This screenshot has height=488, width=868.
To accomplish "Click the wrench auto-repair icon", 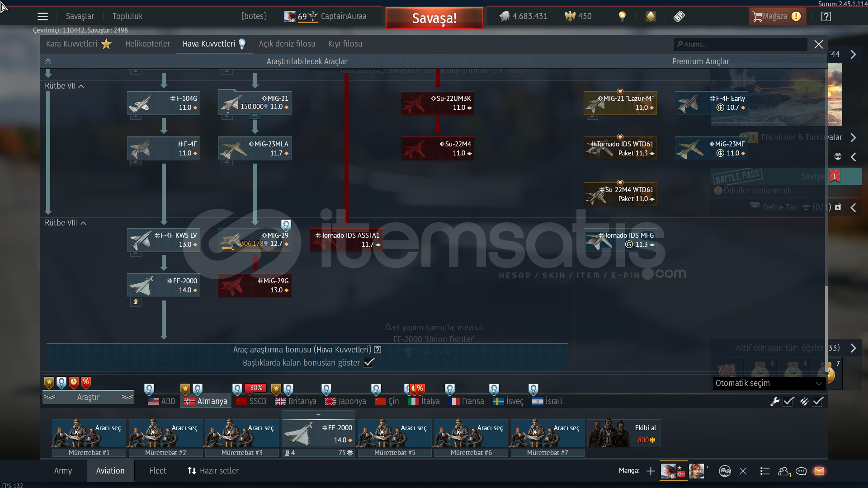I will tap(775, 401).
